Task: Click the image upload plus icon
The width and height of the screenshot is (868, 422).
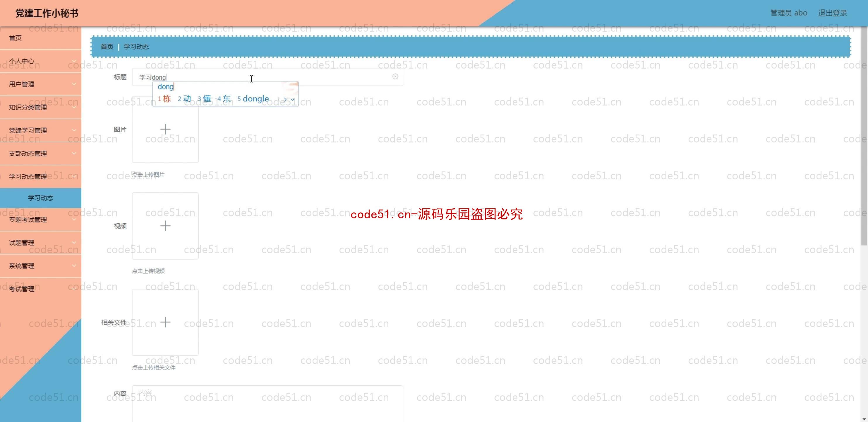Action: click(165, 129)
